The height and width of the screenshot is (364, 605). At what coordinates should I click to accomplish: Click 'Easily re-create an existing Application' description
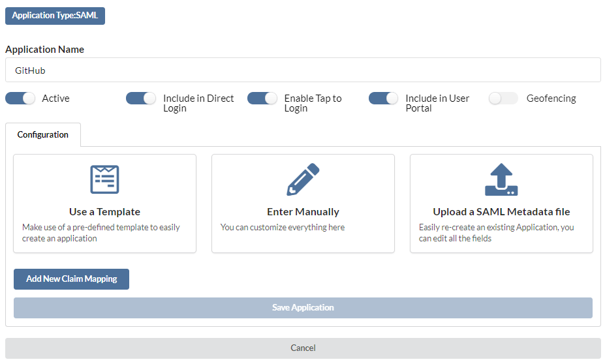[496, 233]
